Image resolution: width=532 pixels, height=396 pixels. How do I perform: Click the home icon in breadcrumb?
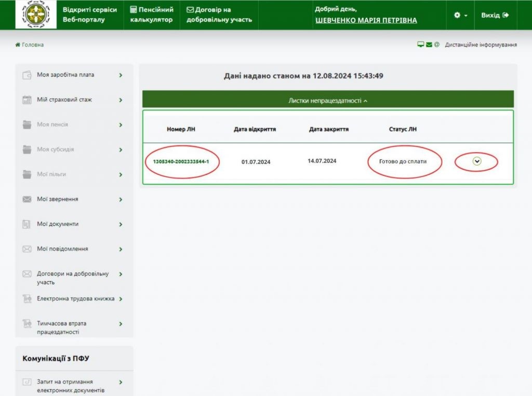[18, 45]
